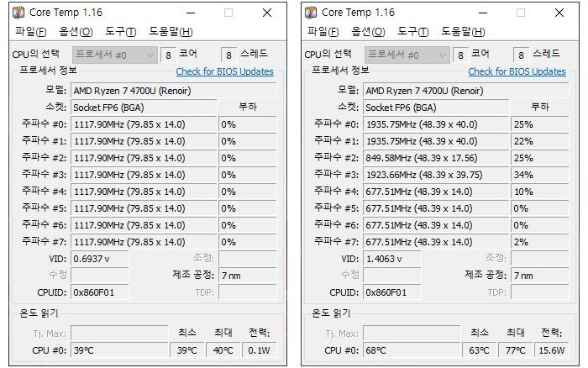Click model field AMD Ryzen 7 4700U, left window

tap(173, 91)
